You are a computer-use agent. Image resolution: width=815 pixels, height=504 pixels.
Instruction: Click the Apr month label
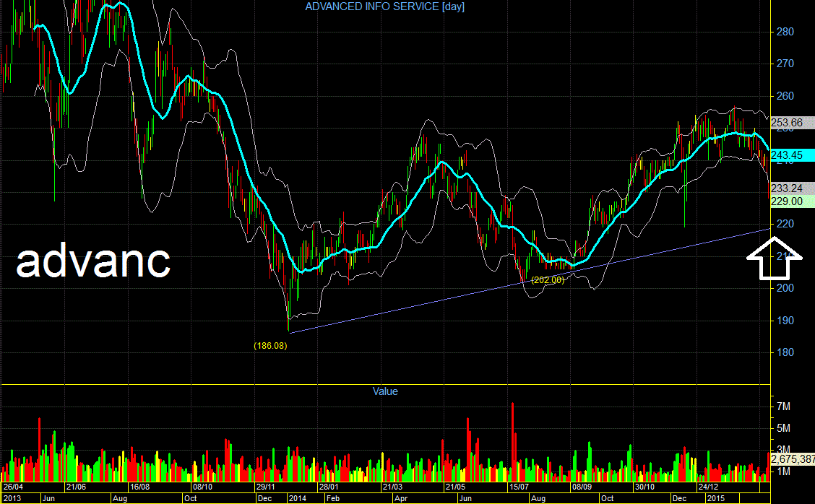click(401, 498)
